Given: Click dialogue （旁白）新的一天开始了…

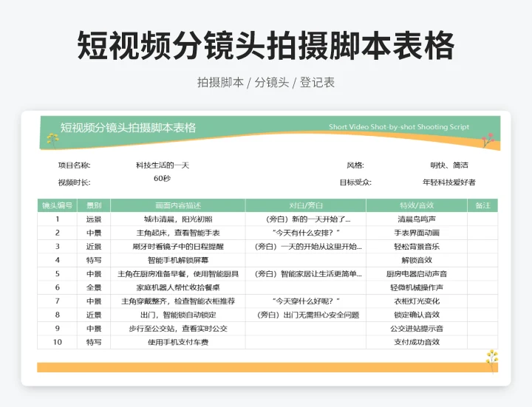Looking at the screenshot, I should coord(306,219).
